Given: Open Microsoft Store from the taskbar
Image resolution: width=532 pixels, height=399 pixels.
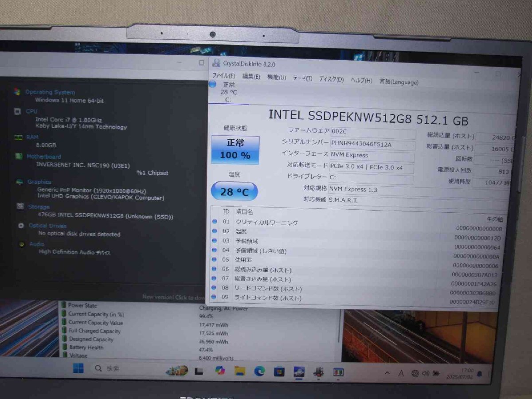Looking at the screenshot, I should click(x=279, y=372).
